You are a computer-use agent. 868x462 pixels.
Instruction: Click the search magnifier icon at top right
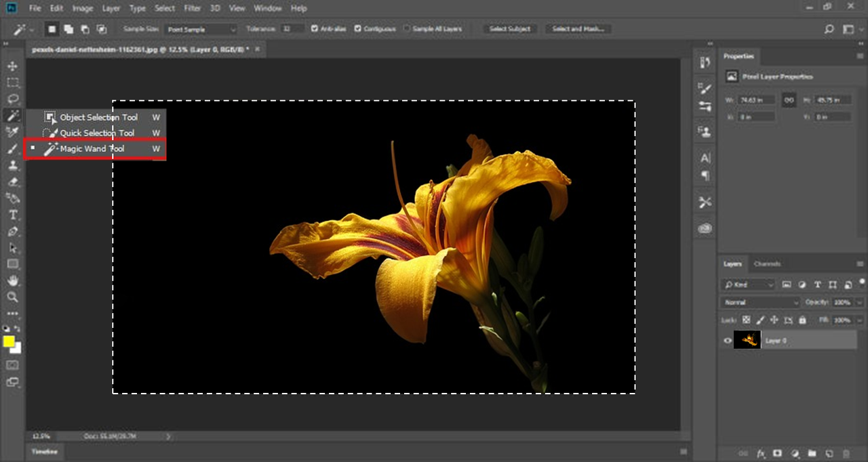[829, 29]
